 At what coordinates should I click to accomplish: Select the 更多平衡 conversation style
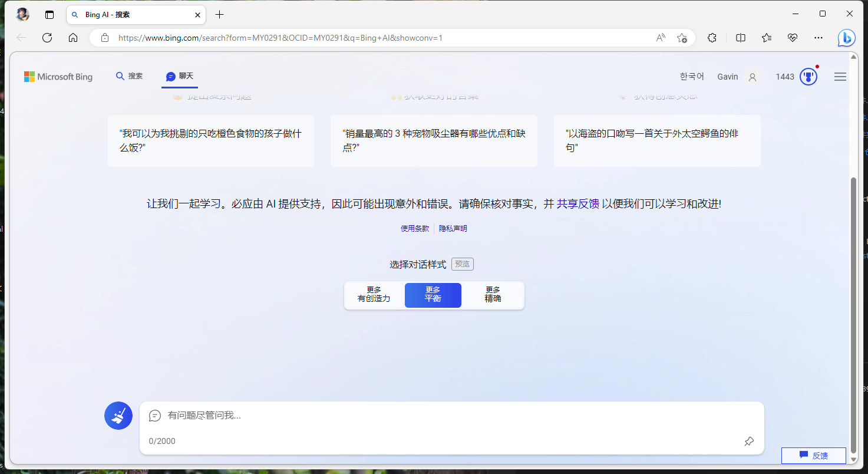pyautogui.click(x=433, y=295)
